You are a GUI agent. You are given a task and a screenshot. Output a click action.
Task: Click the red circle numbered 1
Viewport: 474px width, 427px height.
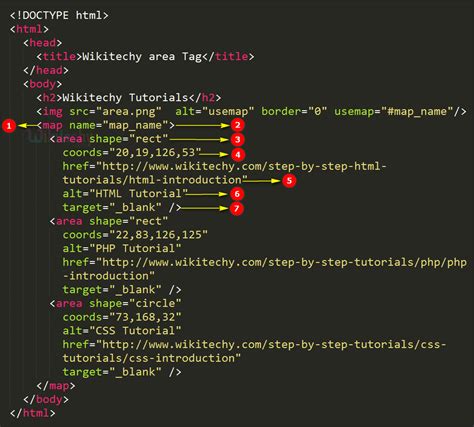pos(9,126)
